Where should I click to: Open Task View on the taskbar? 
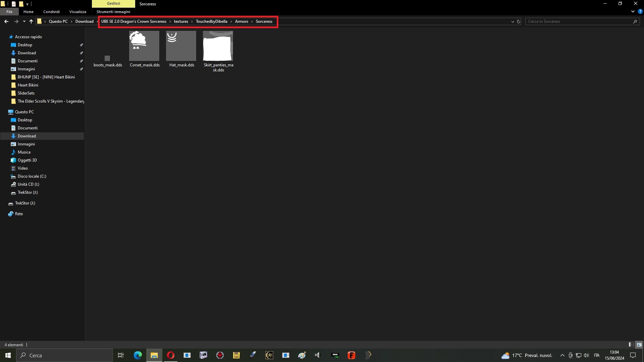(x=121, y=355)
